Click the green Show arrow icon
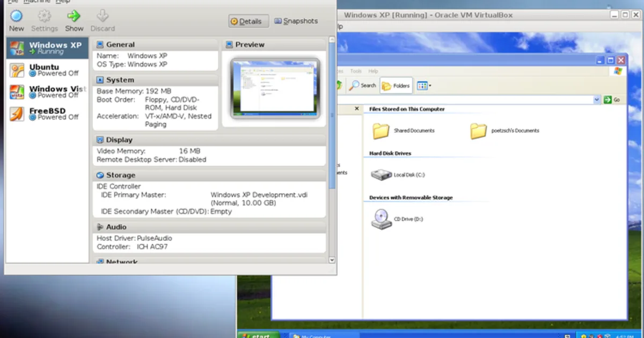The width and height of the screenshot is (644, 338). tap(74, 16)
